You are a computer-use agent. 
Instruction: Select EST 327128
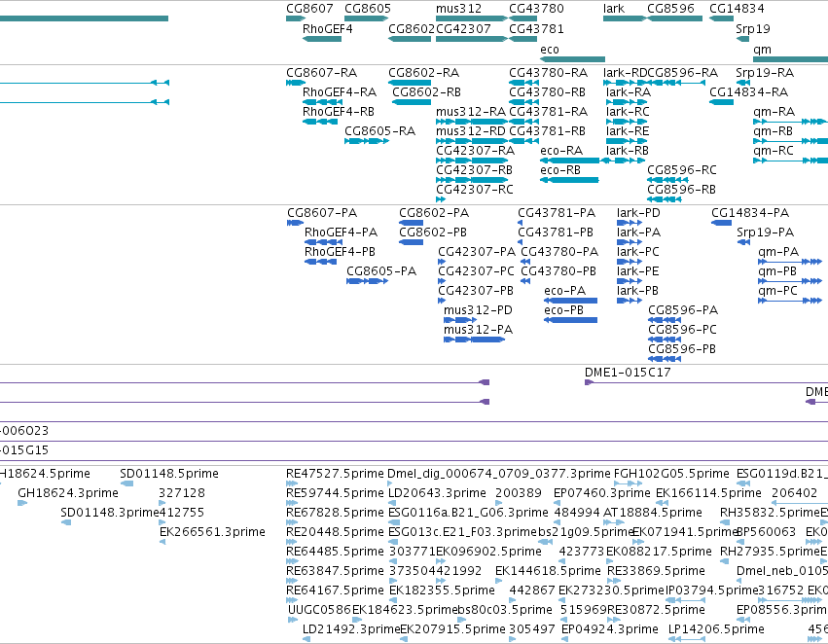(162, 503)
